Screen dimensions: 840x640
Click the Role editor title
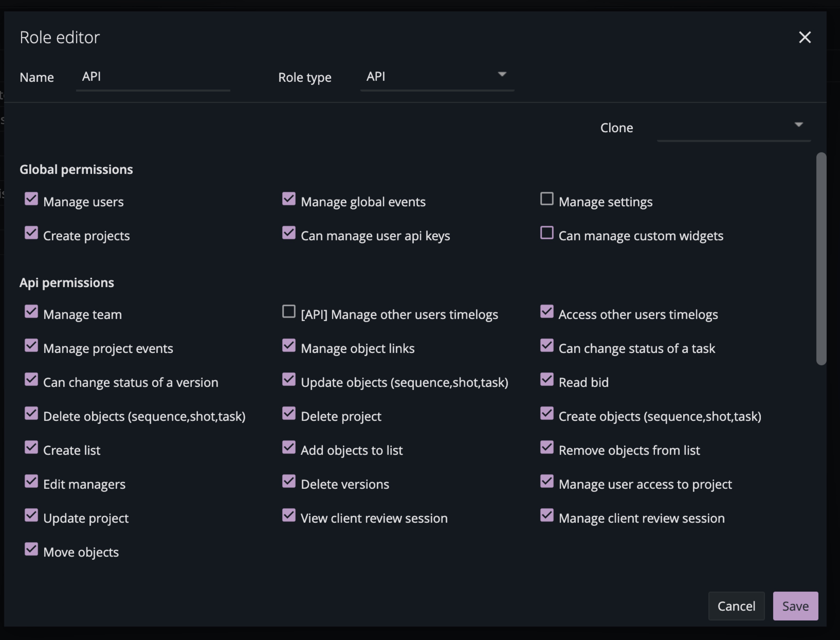[x=60, y=37]
